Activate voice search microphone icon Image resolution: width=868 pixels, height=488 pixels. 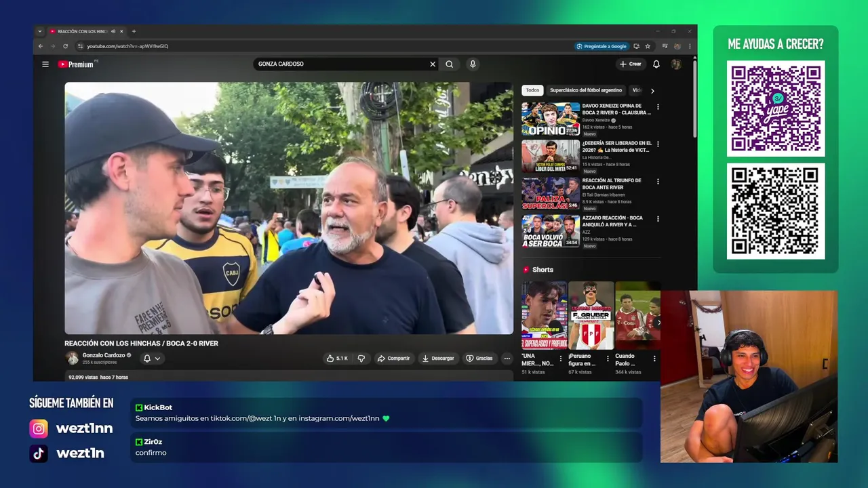(473, 64)
